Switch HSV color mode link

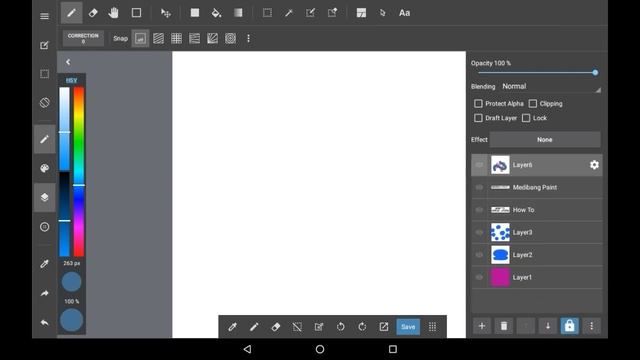[71, 80]
